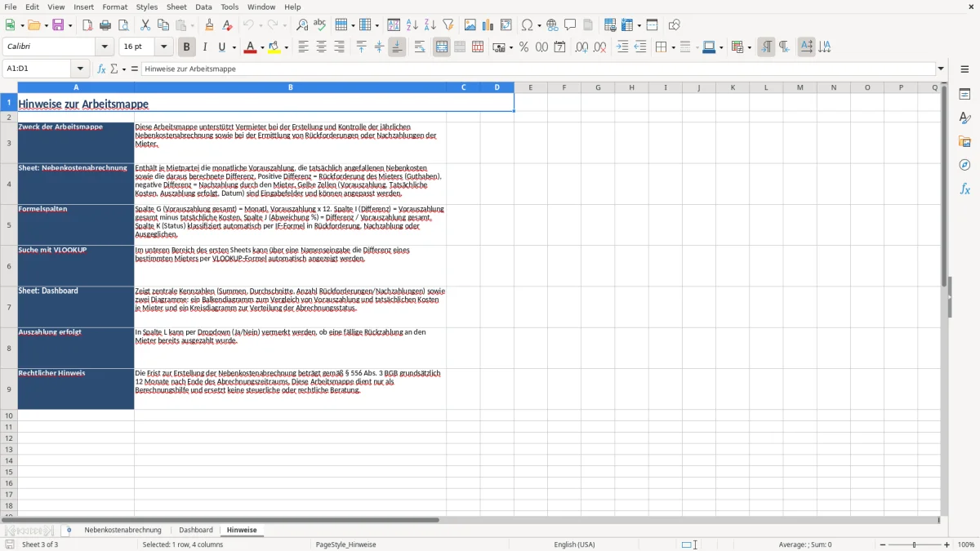Align the cell content to bottom

pos(397,47)
